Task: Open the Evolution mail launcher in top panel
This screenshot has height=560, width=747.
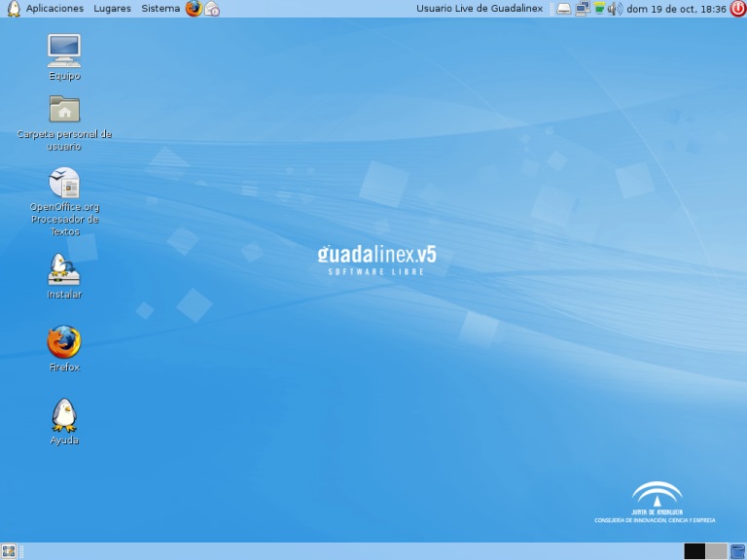Action: click(212, 9)
